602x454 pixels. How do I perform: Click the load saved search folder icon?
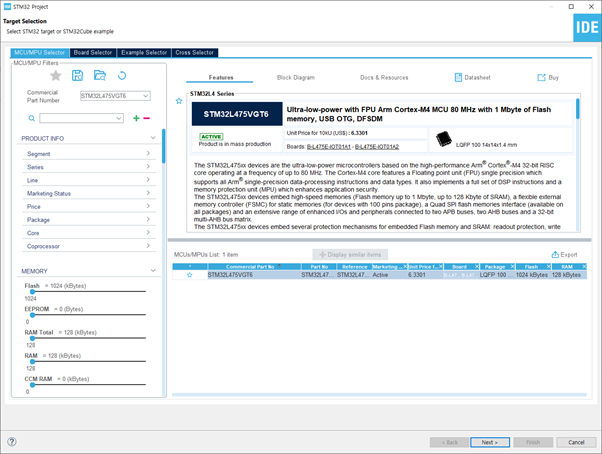(x=100, y=76)
